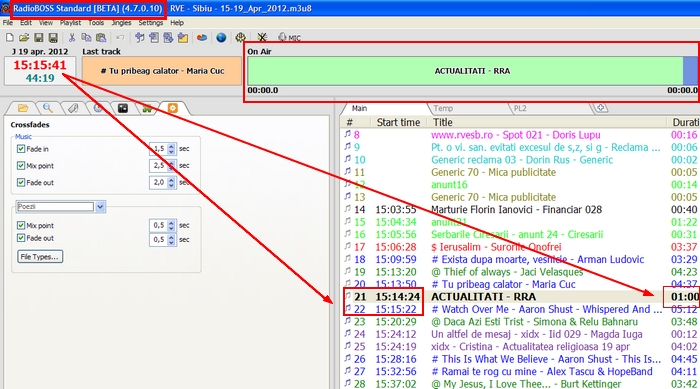The image size is (700, 389).
Task: Select track Ramai te rog cu mine
Action: click(x=521, y=372)
